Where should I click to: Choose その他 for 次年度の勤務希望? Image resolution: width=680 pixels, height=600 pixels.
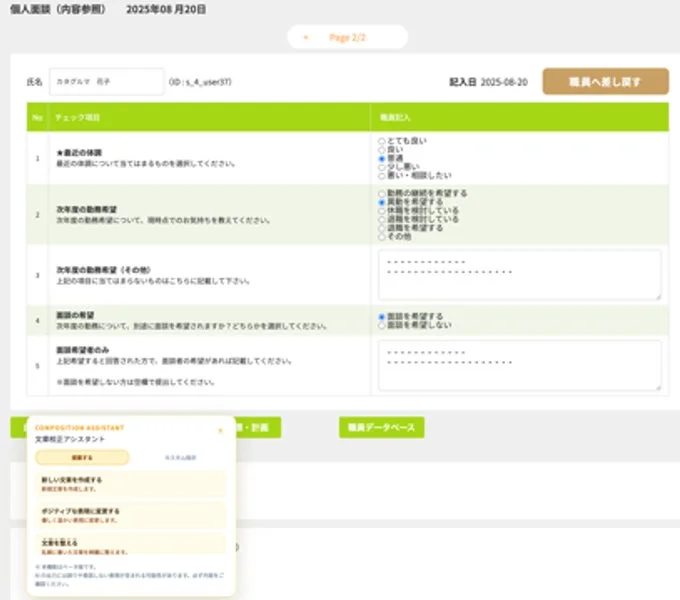382,237
